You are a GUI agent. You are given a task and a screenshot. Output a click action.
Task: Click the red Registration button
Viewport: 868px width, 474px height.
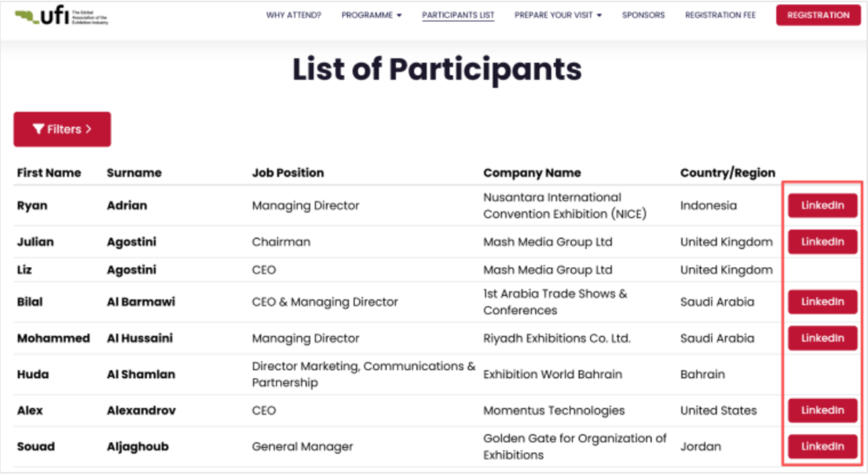point(818,15)
